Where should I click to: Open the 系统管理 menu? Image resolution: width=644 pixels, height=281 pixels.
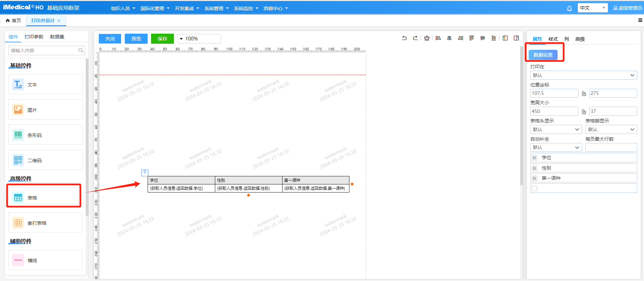point(216,8)
